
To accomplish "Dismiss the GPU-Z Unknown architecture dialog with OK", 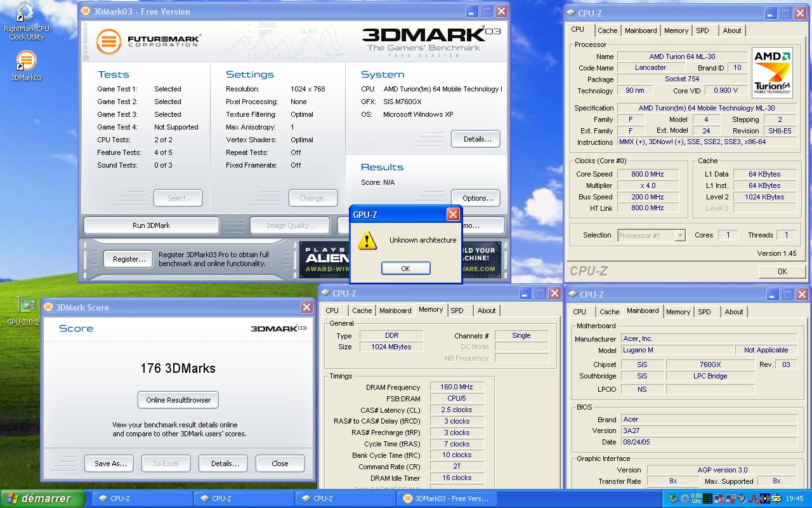I will tap(405, 269).
